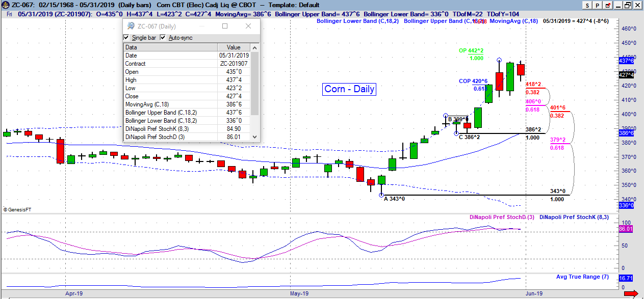Select the Contract row in data table
The height and width of the screenshot is (299, 644).
pyautogui.click(x=187, y=64)
